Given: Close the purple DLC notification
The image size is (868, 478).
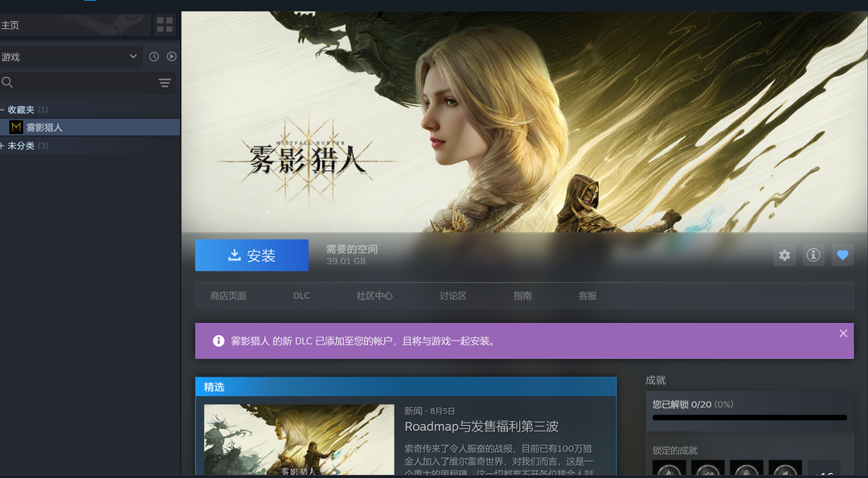Looking at the screenshot, I should [843, 333].
